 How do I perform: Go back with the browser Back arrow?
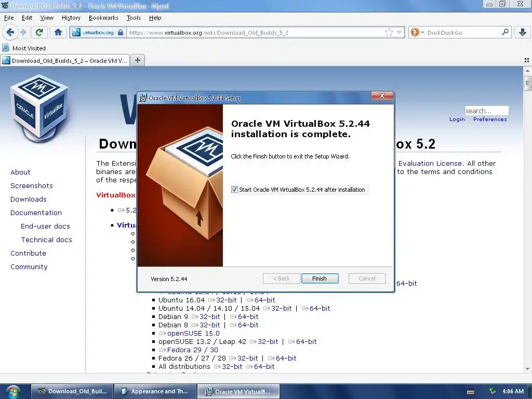tap(10, 32)
